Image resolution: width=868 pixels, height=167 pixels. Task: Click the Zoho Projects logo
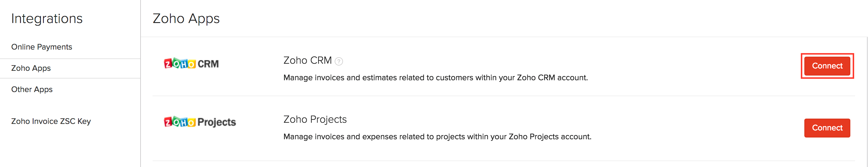(199, 122)
